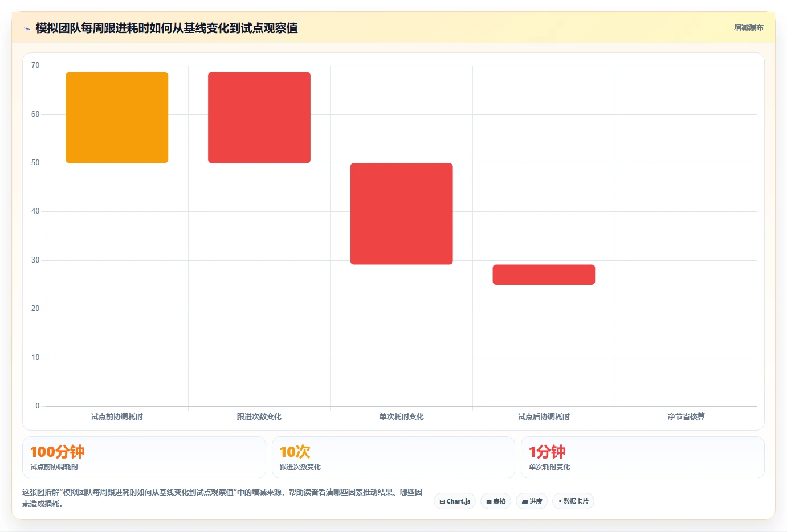This screenshot has width=787, height=532.
Task: Click the 表格 tag
Action: coord(496,501)
